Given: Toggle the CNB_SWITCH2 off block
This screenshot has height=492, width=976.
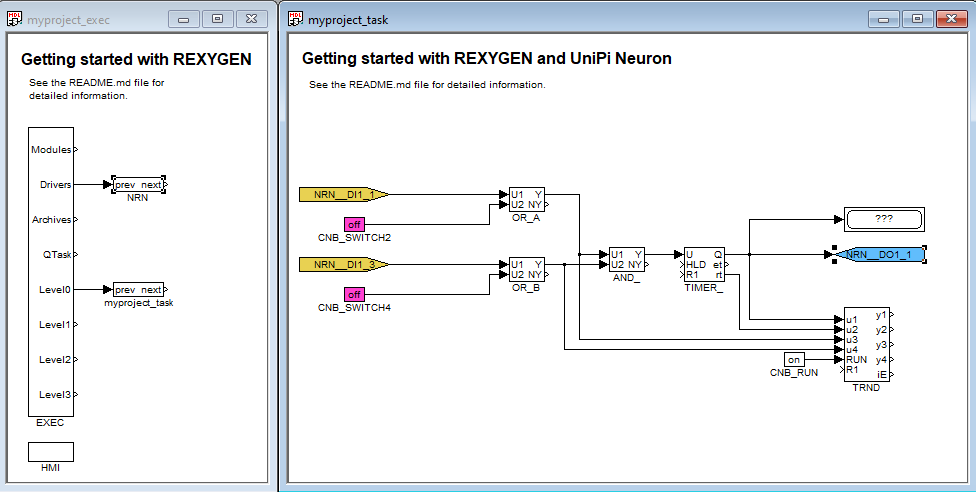Looking at the screenshot, I should coord(354,224).
